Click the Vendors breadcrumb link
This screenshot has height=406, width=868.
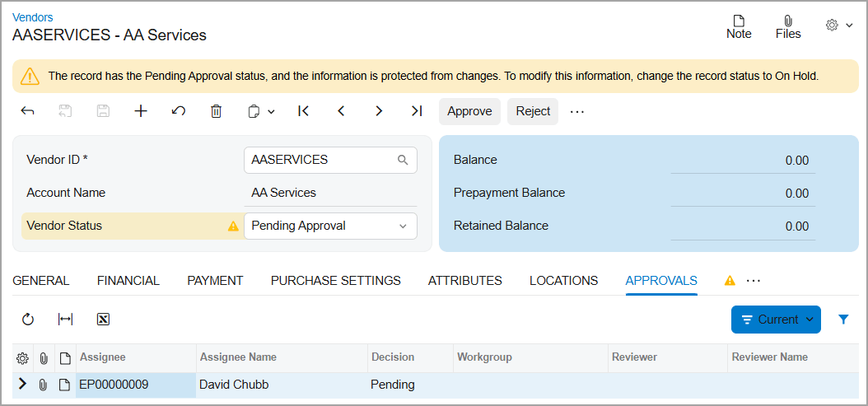click(33, 18)
